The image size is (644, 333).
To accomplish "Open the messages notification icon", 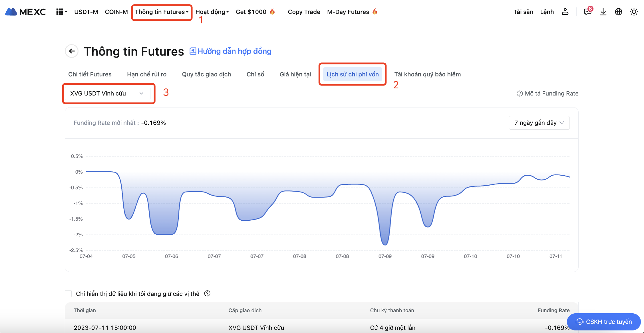I will (x=587, y=12).
